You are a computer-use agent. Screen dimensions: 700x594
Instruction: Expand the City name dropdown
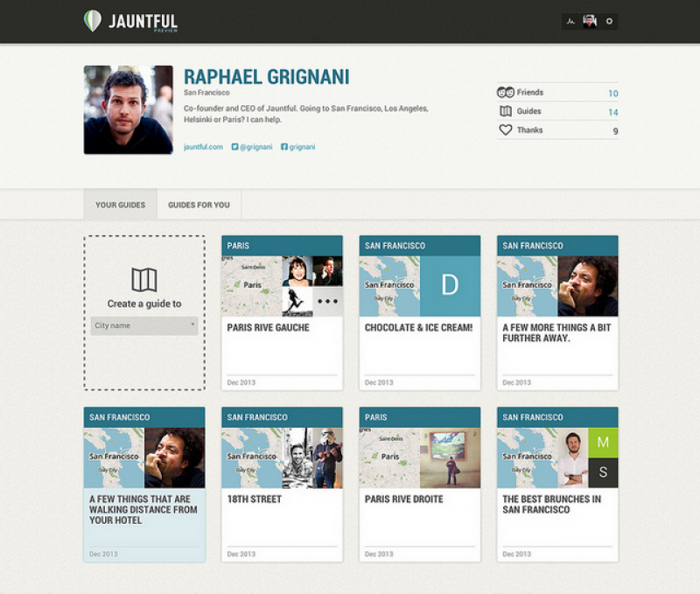click(x=144, y=325)
